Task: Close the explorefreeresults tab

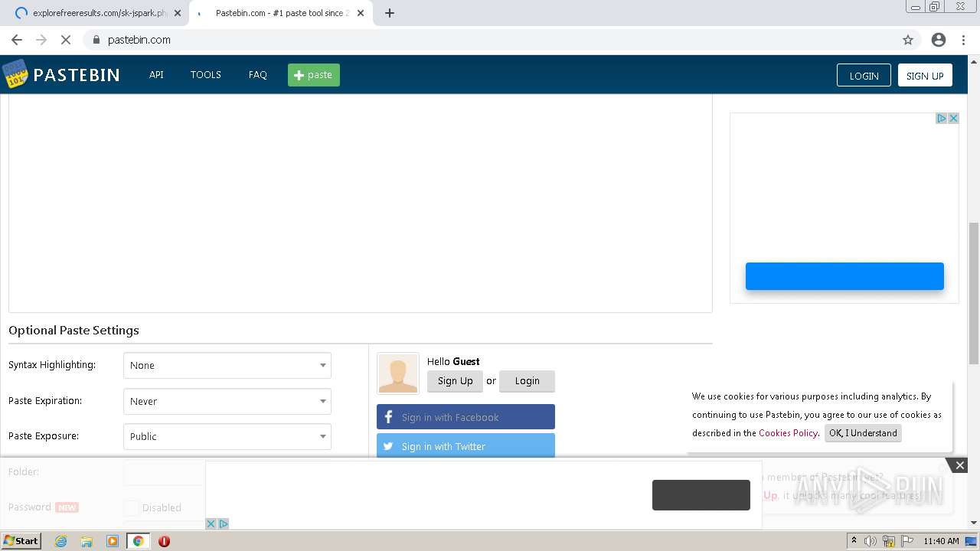Action: [178, 13]
